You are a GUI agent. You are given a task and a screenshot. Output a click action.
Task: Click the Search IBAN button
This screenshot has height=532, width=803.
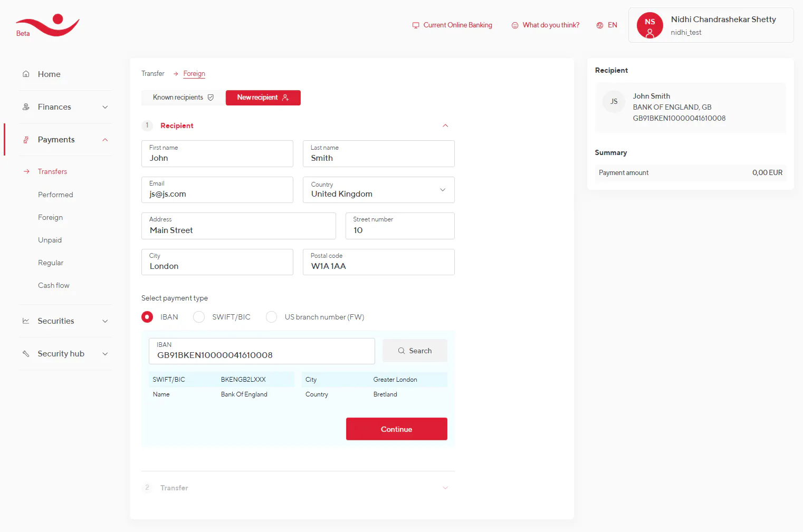pyautogui.click(x=415, y=351)
